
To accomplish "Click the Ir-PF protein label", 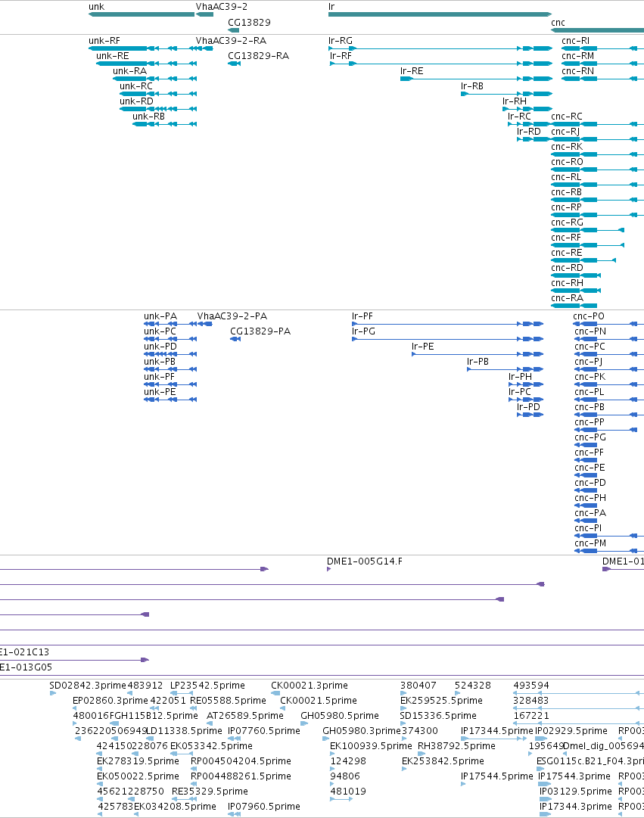I will [362, 316].
